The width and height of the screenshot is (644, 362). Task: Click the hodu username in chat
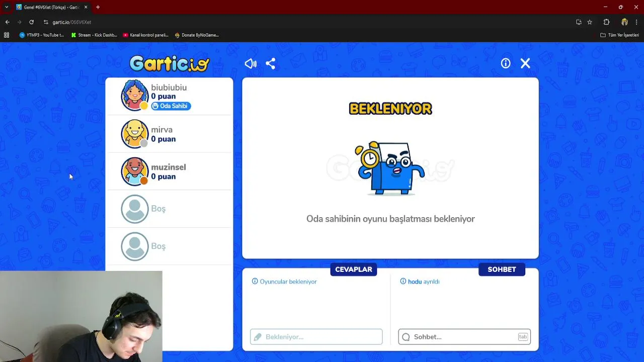pos(415,282)
